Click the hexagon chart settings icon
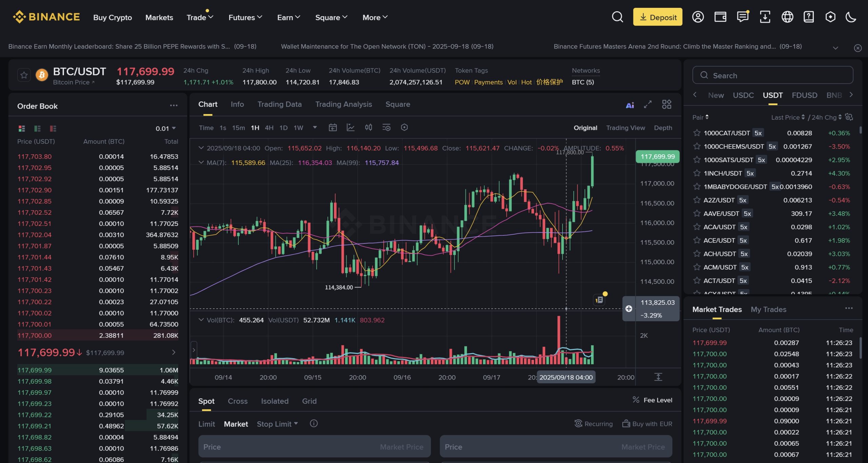 click(404, 128)
